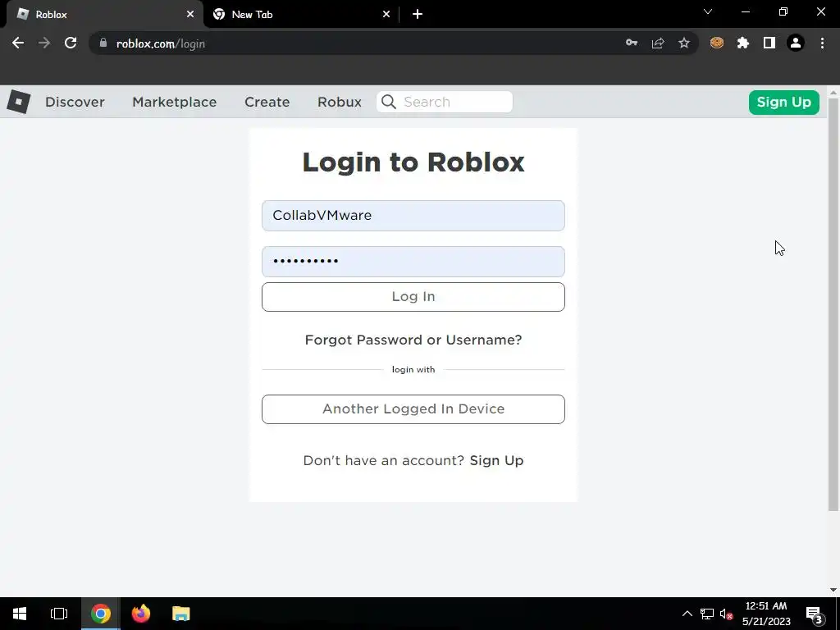
Task: Open the Robux menu item
Action: click(x=340, y=102)
